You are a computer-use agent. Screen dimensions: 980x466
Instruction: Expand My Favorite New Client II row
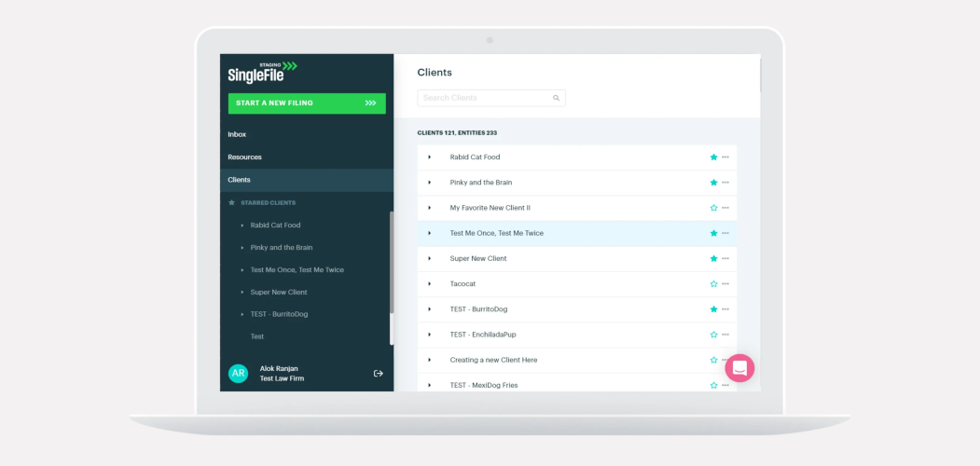[429, 208]
